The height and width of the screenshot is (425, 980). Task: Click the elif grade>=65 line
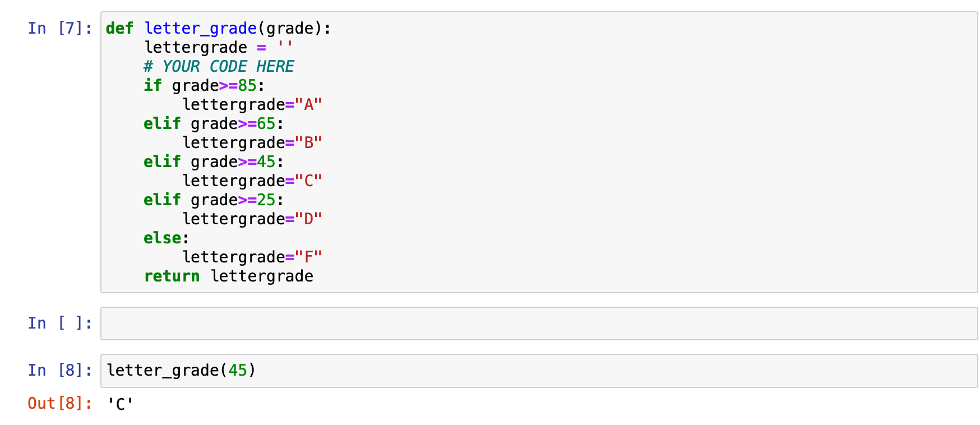[214, 123]
